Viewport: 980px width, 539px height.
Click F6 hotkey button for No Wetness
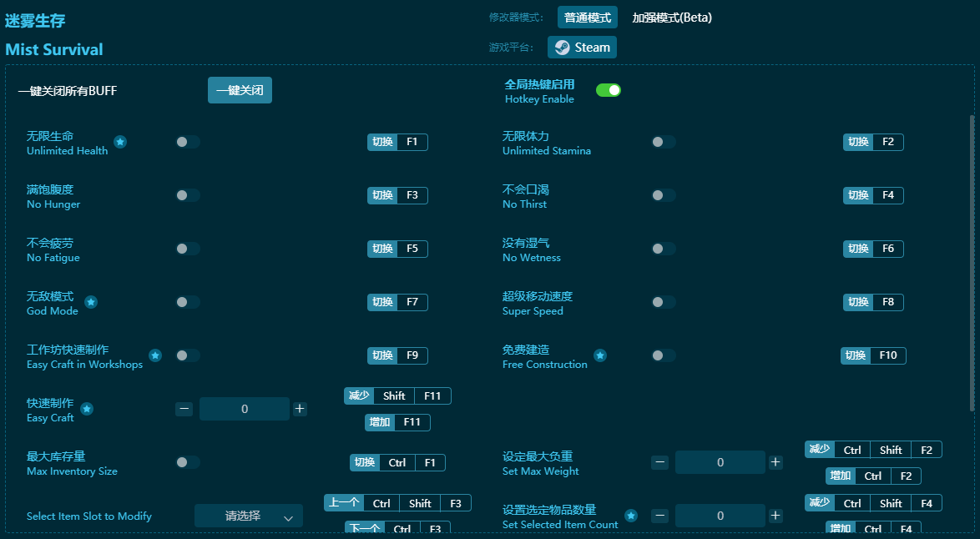pyautogui.click(x=873, y=249)
